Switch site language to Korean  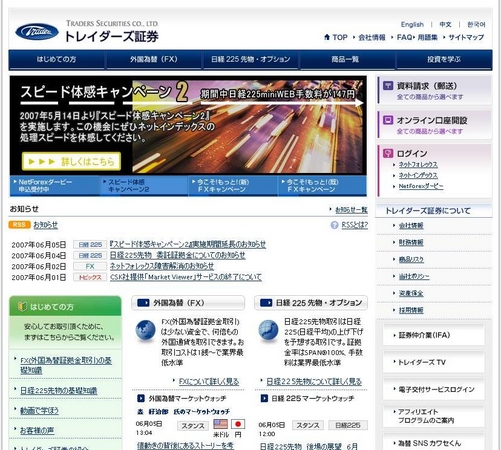coord(476,24)
